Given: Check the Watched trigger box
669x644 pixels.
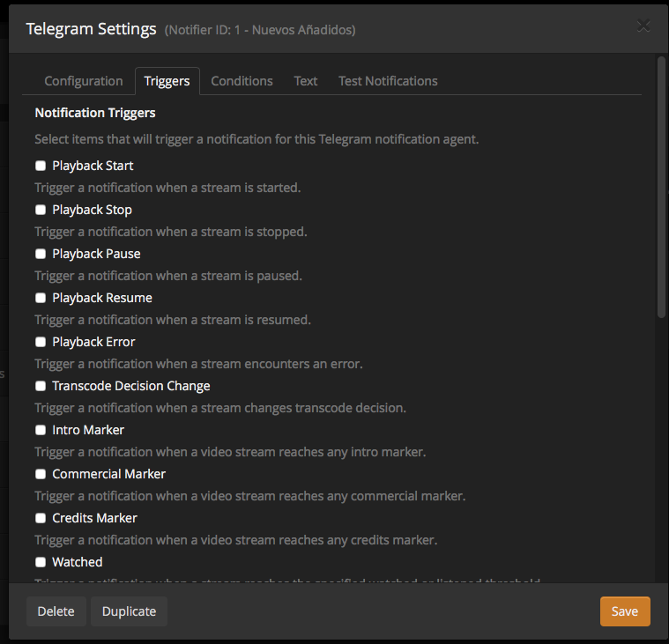Looking at the screenshot, I should (x=41, y=562).
